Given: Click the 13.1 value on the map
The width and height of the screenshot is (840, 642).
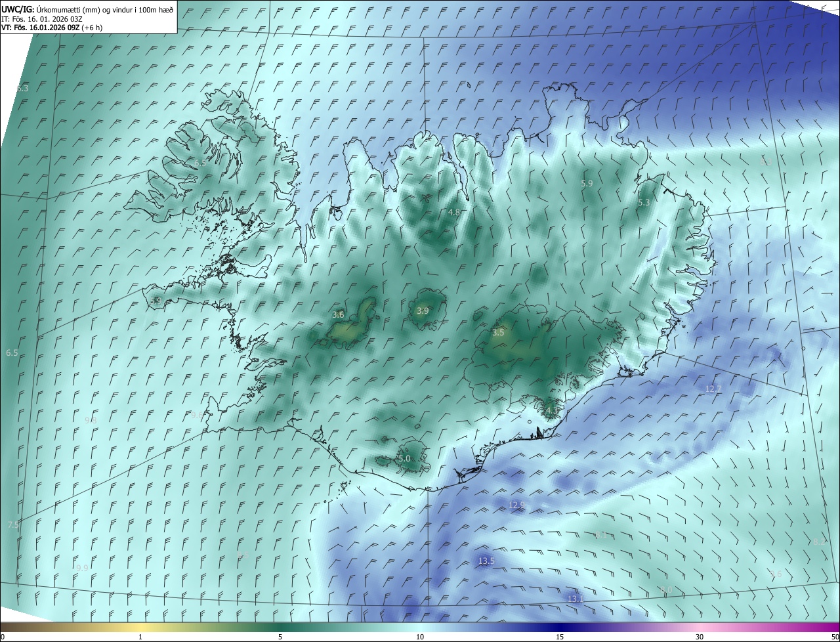Looking at the screenshot, I should point(576,599).
